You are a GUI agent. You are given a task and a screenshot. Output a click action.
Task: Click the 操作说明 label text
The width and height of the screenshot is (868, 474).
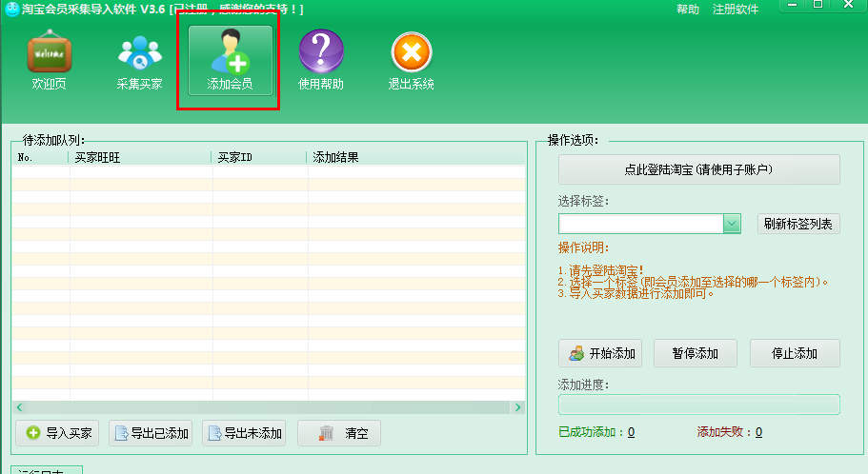click(x=583, y=247)
